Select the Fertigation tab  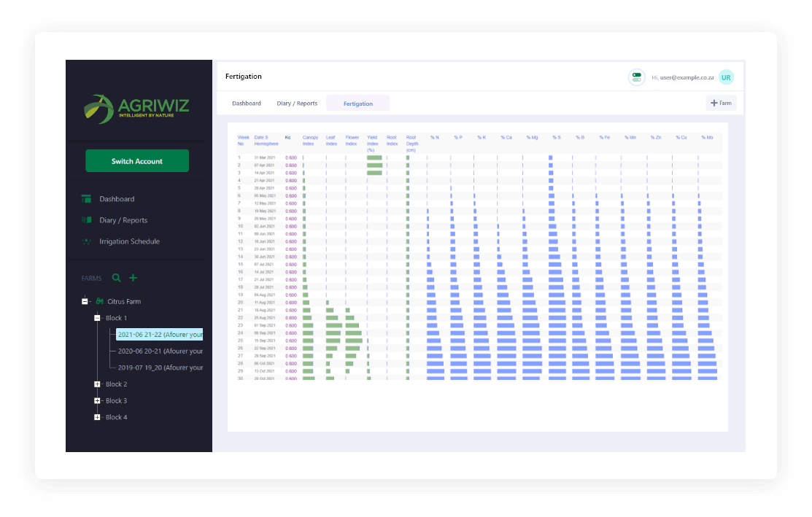358,104
